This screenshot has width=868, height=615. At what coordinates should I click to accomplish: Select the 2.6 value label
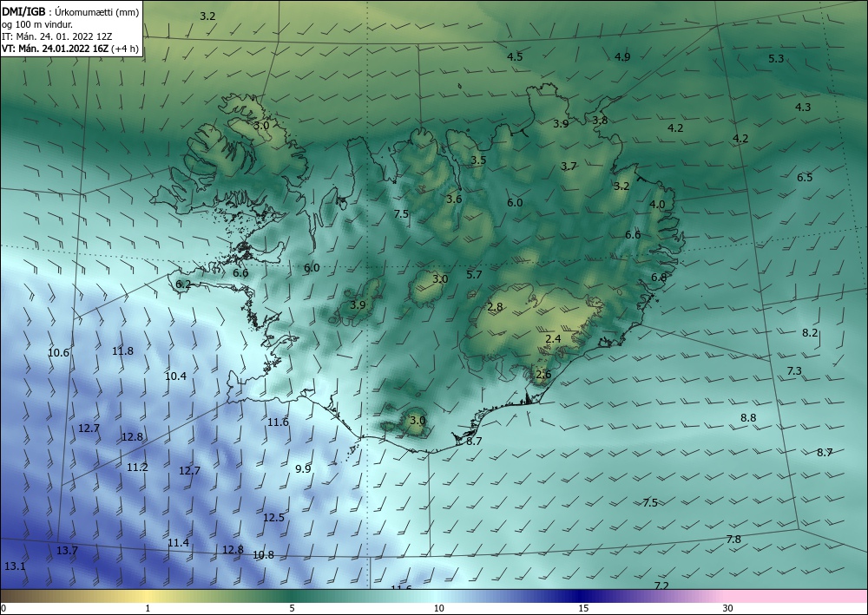click(543, 375)
